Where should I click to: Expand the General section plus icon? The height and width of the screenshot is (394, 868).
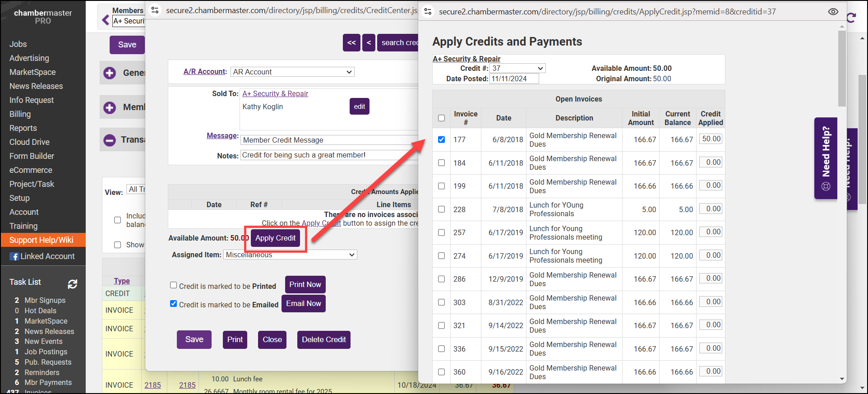click(110, 73)
